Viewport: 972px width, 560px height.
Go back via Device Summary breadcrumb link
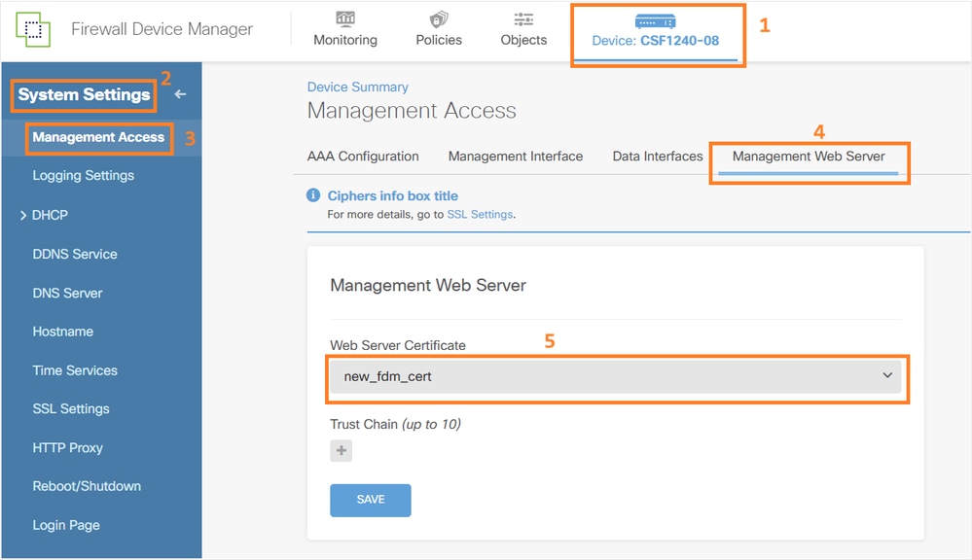pos(358,87)
